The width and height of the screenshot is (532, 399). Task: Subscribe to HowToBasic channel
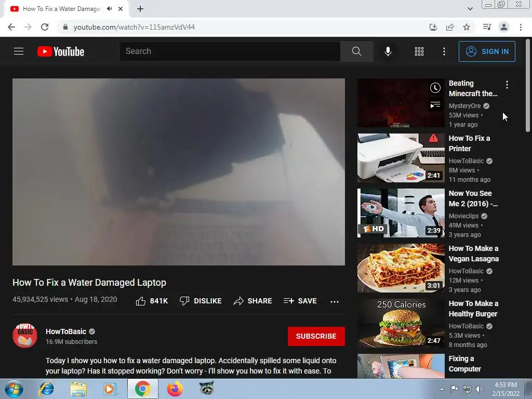click(x=316, y=336)
